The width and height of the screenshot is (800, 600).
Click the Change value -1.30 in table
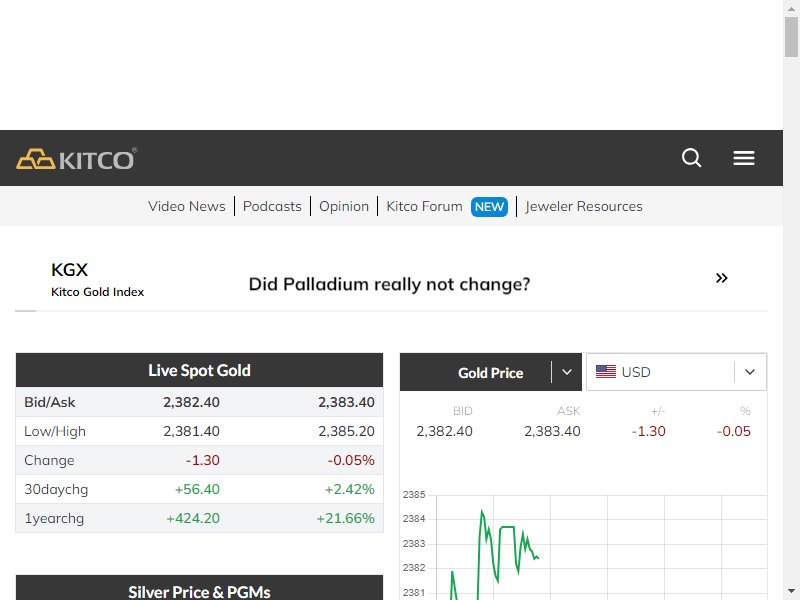click(x=203, y=460)
